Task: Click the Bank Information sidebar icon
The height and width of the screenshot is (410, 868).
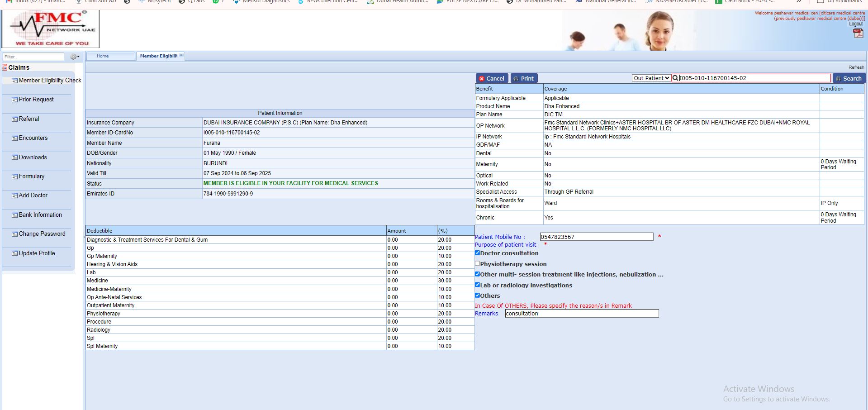Action: [14, 215]
